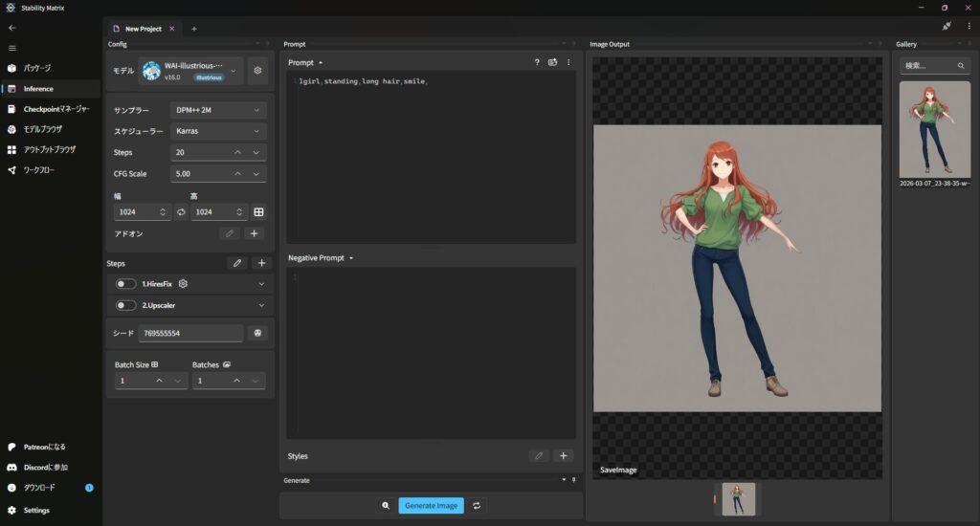
Task: Select the gallery thumbnail image
Action: point(935,129)
